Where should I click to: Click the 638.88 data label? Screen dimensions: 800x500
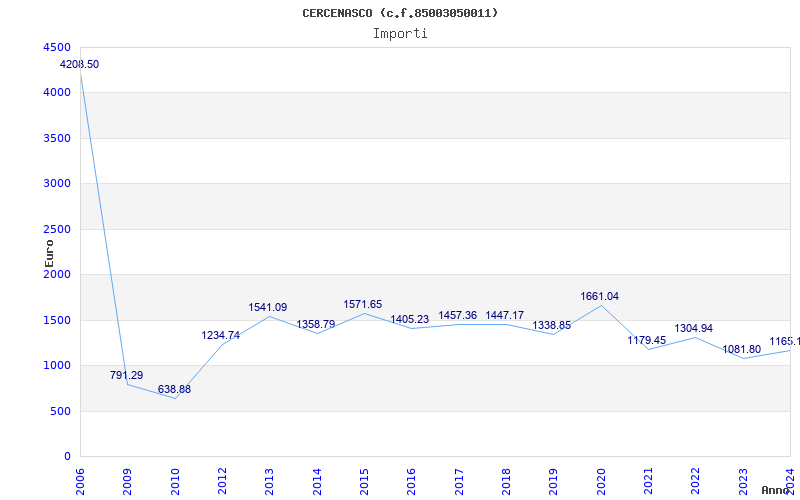(x=174, y=389)
